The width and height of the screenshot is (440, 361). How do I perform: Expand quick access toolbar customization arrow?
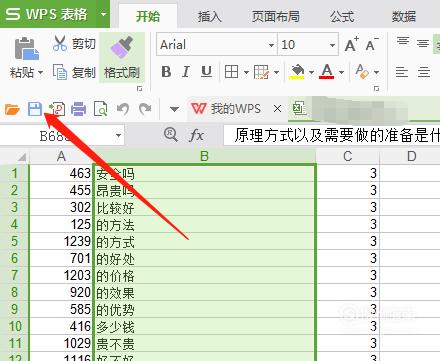(x=174, y=109)
